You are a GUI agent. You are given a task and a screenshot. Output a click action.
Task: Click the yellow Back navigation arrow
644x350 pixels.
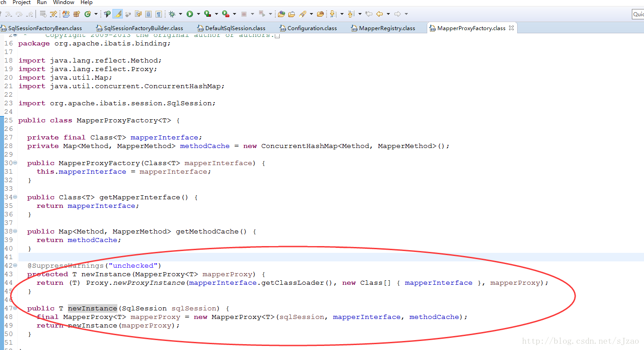[380, 14]
